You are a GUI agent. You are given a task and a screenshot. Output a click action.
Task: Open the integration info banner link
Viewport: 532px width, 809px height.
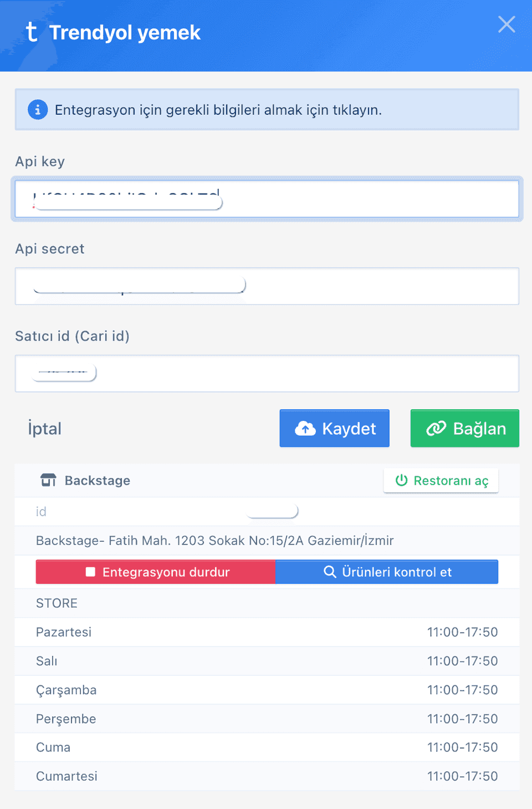(267, 110)
